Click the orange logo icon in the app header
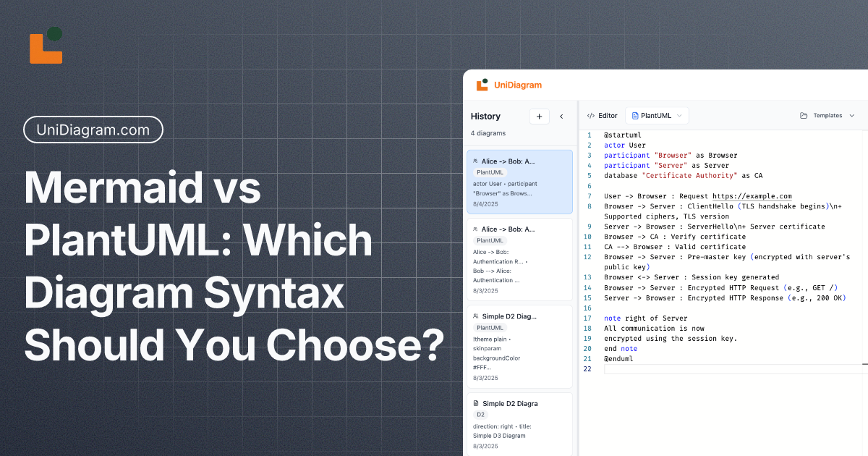The height and width of the screenshot is (456, 868). [x=482, y=85]
